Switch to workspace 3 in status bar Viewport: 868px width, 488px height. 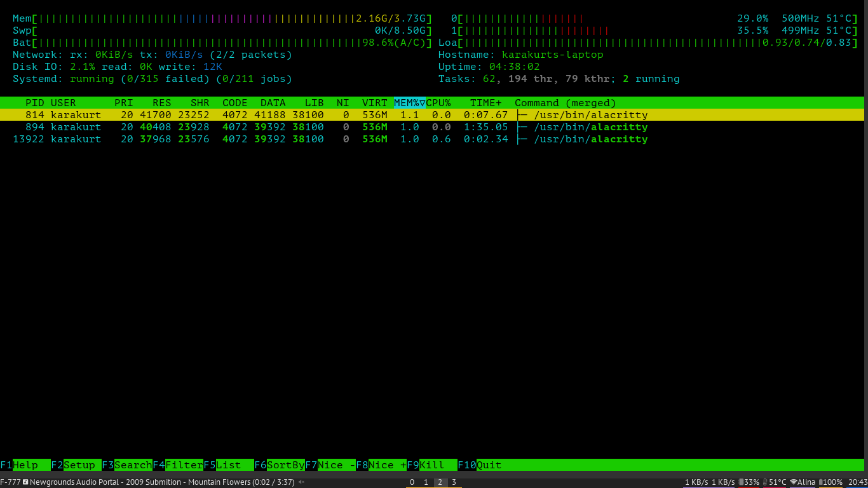click(454, 482)
